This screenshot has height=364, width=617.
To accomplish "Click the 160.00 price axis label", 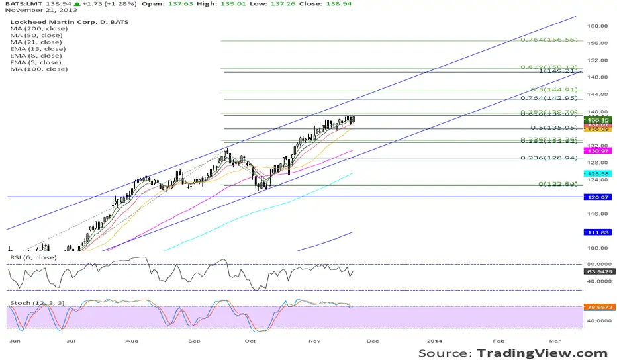I will pos(597,26).
